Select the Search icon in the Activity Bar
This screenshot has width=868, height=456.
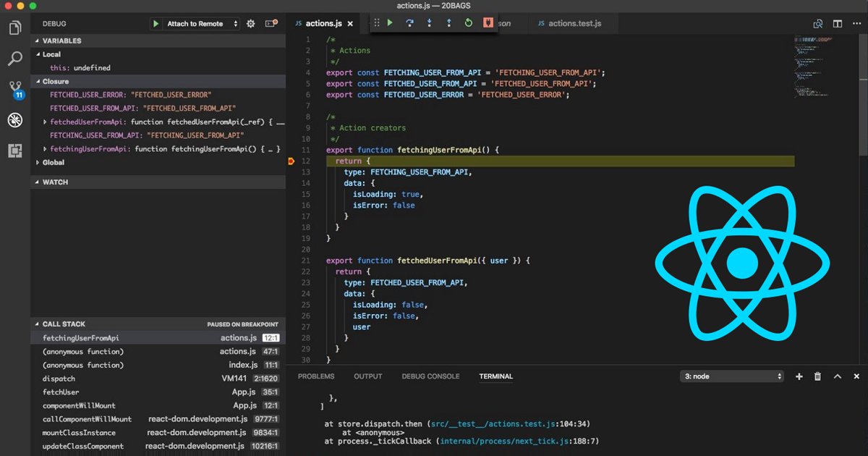16,58
